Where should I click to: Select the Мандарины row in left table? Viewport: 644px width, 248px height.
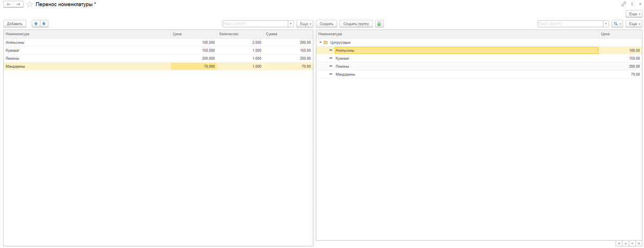coord(158,66)
